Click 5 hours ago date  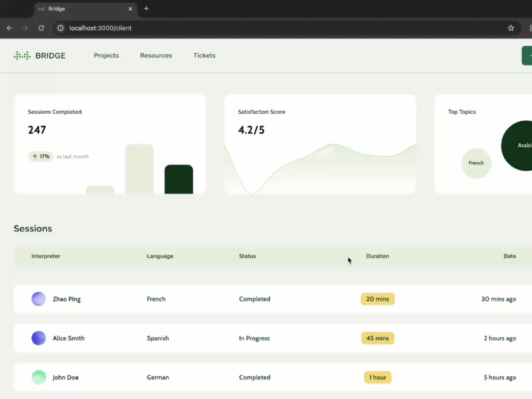[x=500, y=377]
